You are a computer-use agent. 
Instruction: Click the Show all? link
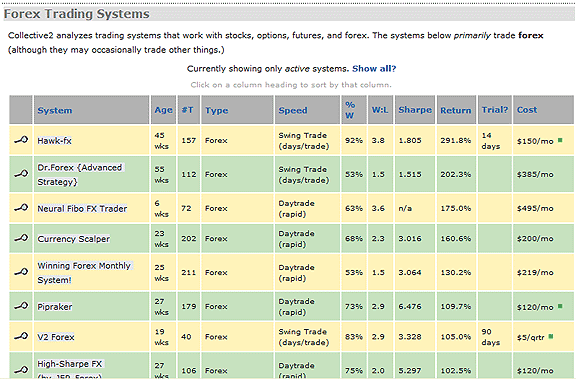click(374, 69)
